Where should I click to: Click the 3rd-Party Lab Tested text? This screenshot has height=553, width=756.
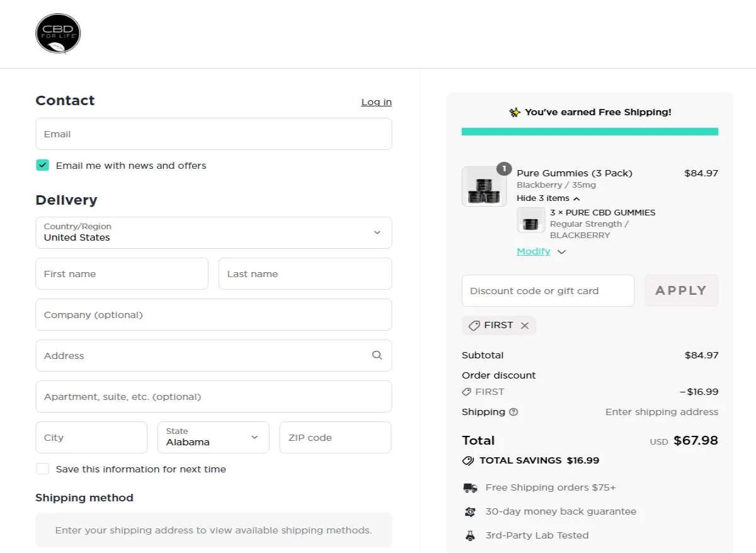(537, 535)
